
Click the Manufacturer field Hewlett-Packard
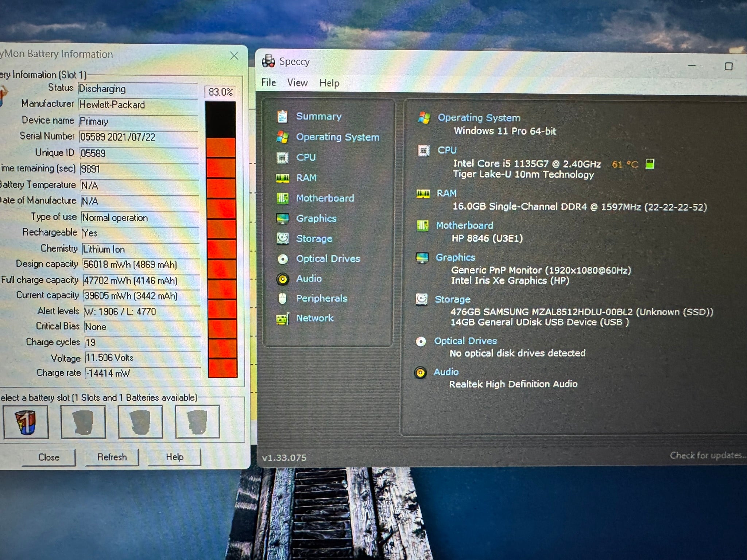138,105
